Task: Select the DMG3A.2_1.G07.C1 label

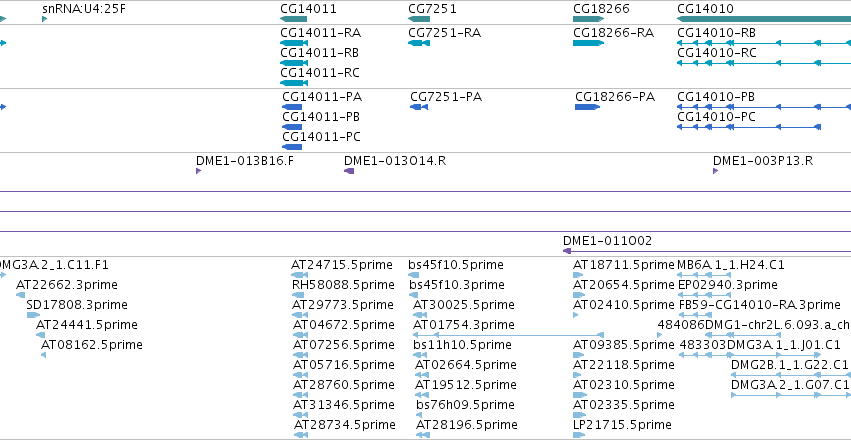Action: [x=790, y=385]
